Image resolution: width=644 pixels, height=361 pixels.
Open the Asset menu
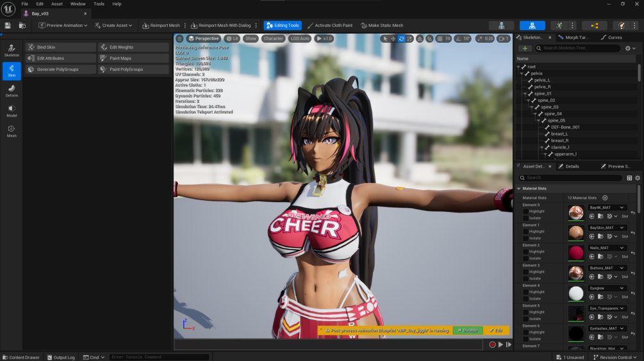point(56,4)
